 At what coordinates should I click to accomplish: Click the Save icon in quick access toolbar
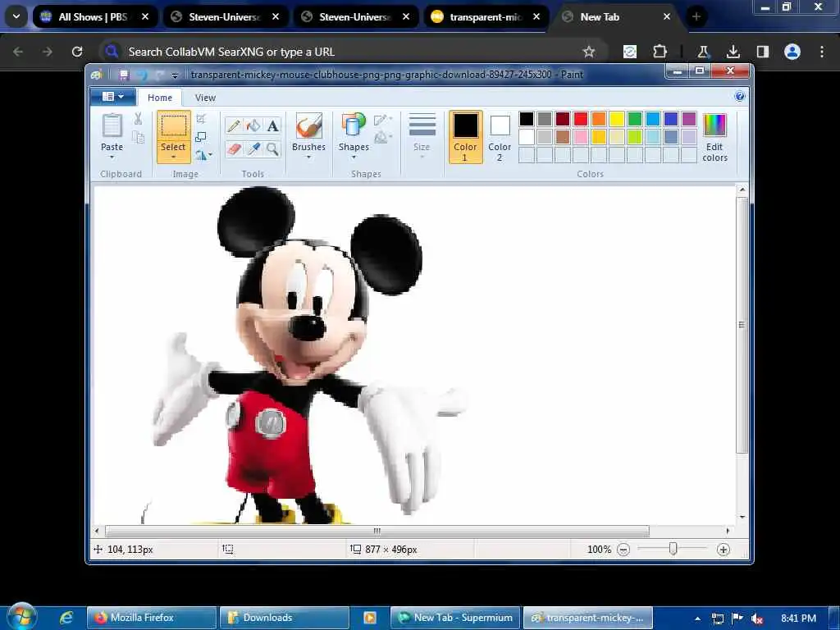pos(124,75)
